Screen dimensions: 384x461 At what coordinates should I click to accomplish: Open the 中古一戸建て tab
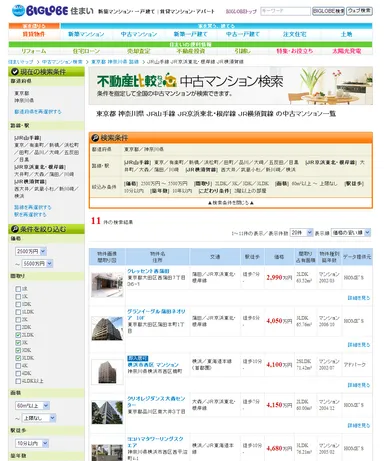(x=243, y=34)
